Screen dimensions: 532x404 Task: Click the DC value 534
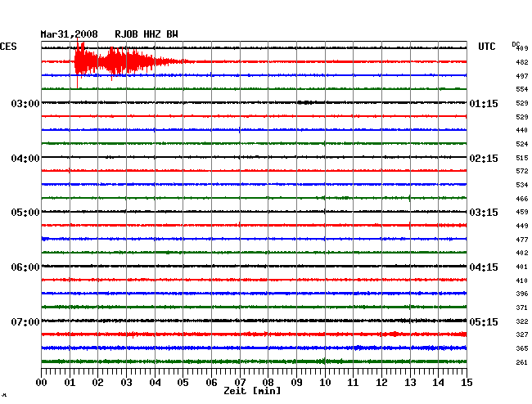(522, 185)
